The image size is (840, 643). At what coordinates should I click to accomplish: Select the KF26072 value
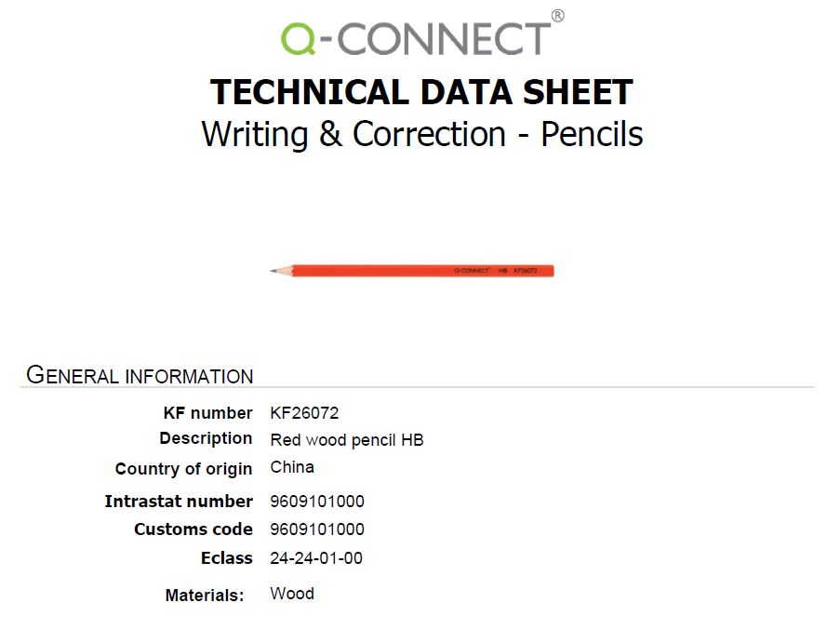pos(304,413)
